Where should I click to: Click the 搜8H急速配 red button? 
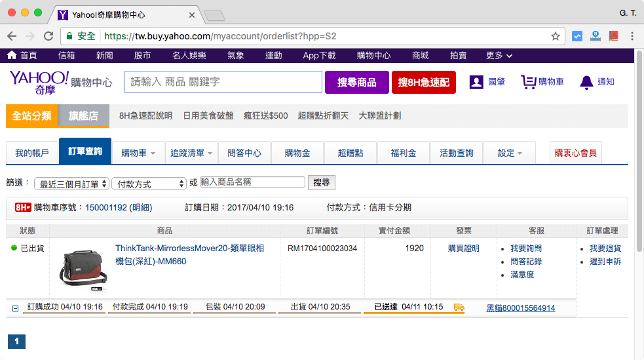424,82
